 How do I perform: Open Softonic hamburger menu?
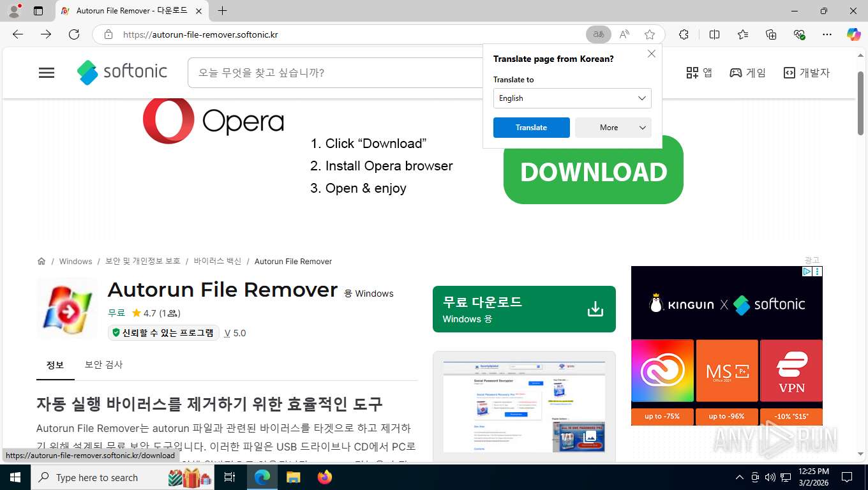pos(47,73)
